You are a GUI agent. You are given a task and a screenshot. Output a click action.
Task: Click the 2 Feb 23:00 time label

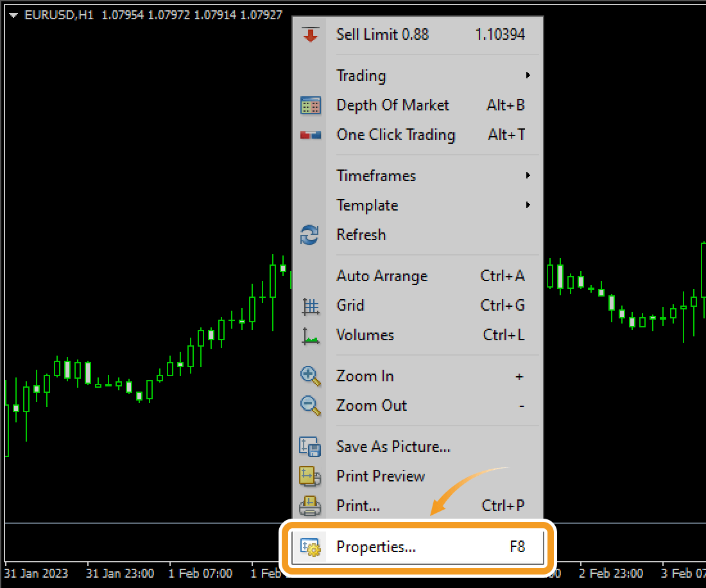[611, 574]
